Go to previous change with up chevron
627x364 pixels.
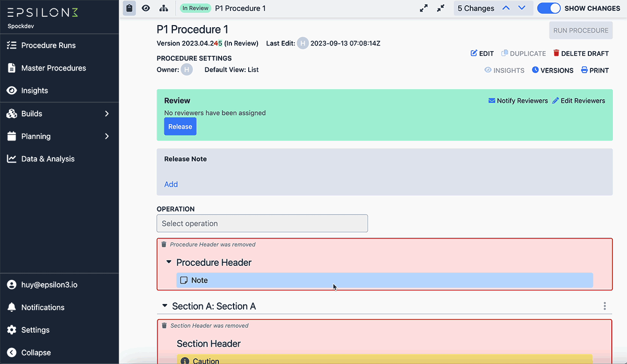(506, 8)
